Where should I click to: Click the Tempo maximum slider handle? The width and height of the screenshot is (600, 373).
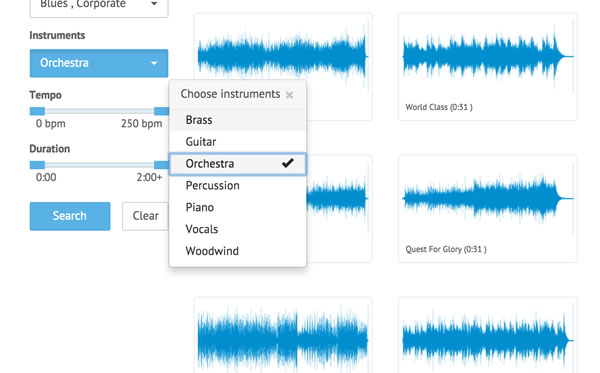click(x=161, y=111)
